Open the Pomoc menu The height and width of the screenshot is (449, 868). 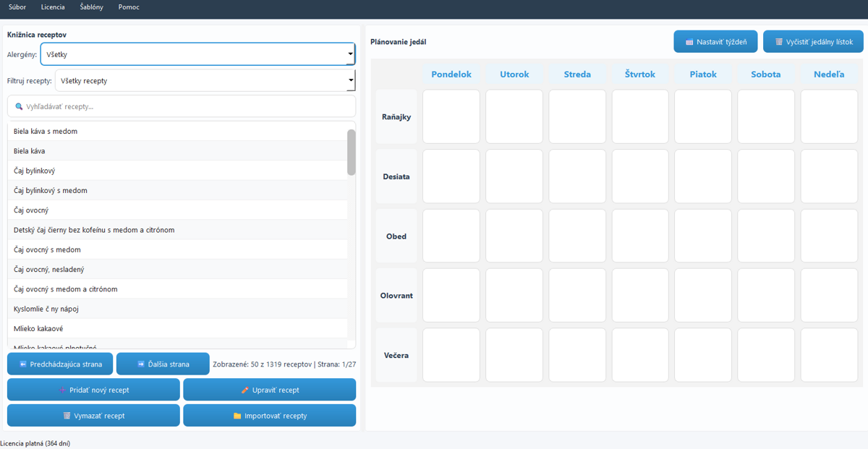coord(129,7)
